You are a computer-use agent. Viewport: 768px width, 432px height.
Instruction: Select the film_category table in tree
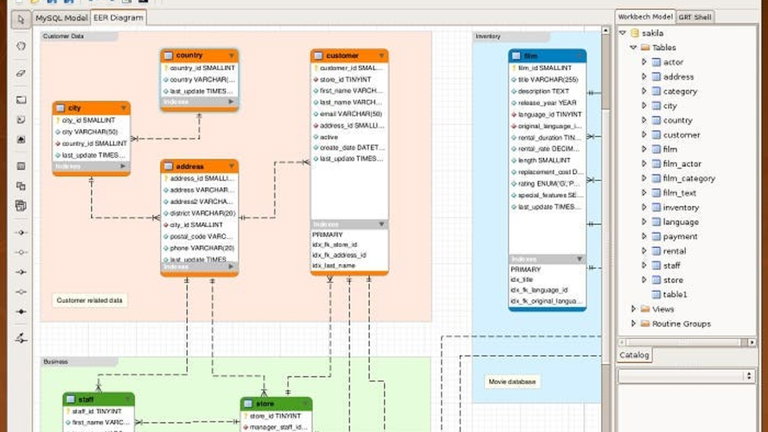coord(689,178)
